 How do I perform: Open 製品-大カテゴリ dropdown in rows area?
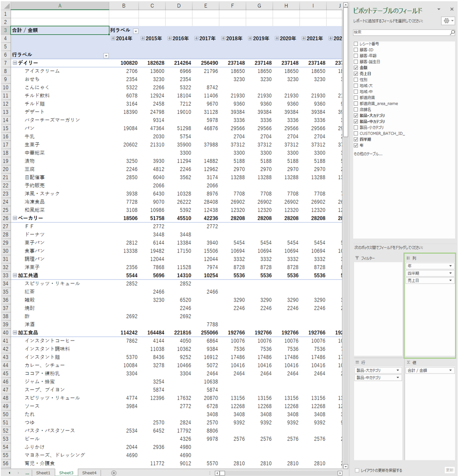(398, 370)
